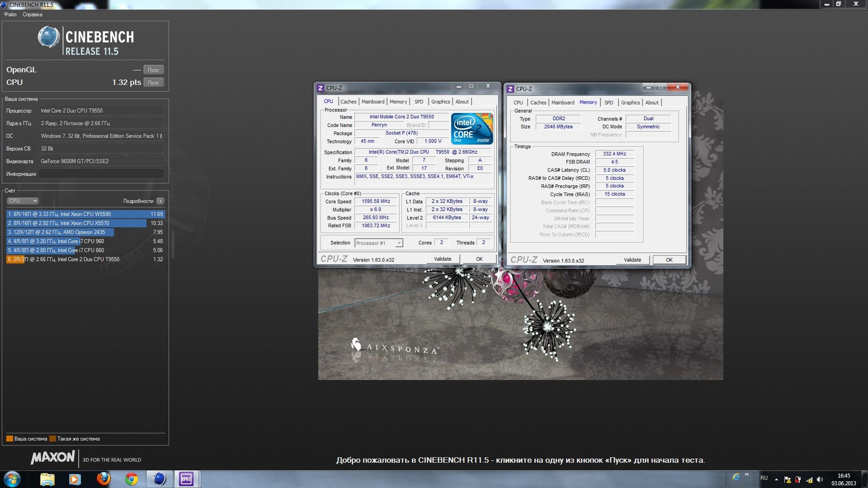Click Validate in left CPU-Z window
Viewport: 868px width, 488px height.
[x=443, y=259]
